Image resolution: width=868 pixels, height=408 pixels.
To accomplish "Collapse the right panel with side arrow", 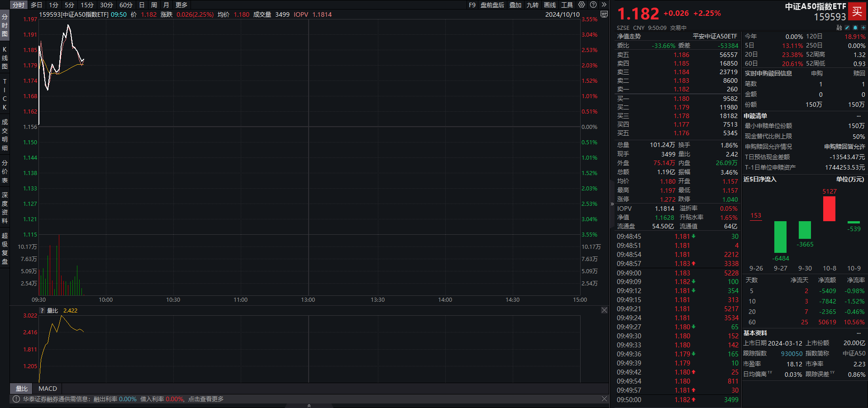I will 612,204.
